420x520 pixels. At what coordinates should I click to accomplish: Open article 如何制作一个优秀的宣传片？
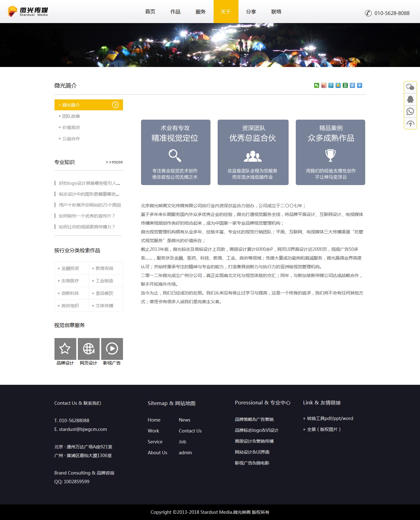click(x=87, y=216)
